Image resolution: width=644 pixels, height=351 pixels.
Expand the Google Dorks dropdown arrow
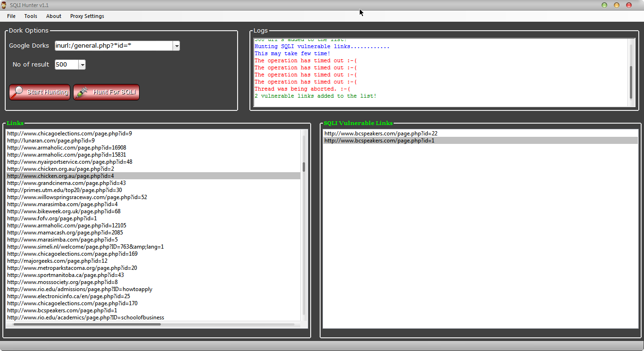click(176, 46)
